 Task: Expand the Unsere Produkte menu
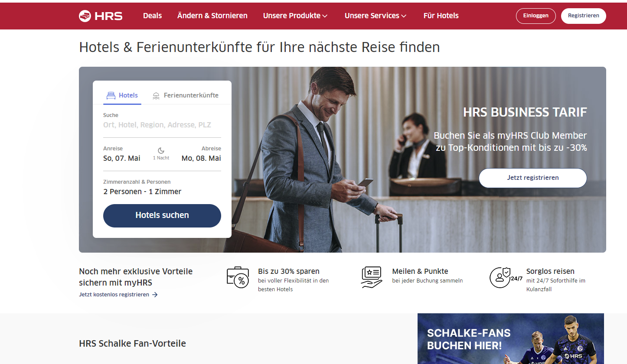coord(295,16)
